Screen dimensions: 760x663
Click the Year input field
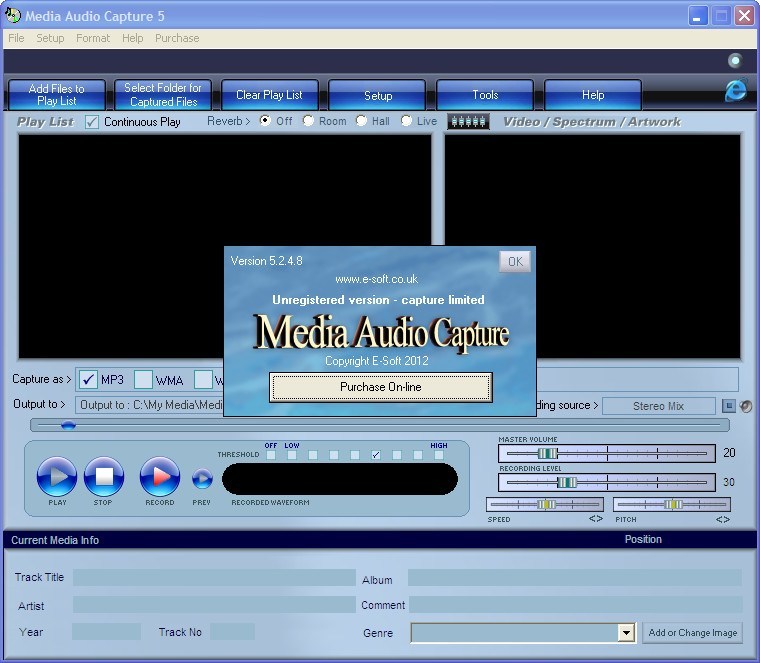pyautogui.click(x=106, y=631)
